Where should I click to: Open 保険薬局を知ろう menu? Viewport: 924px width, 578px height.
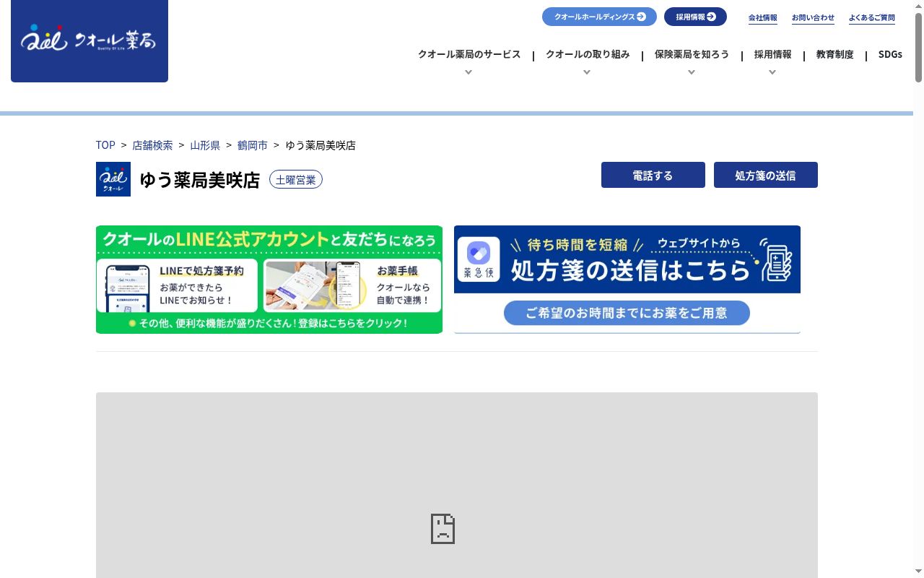coord(692,54)
